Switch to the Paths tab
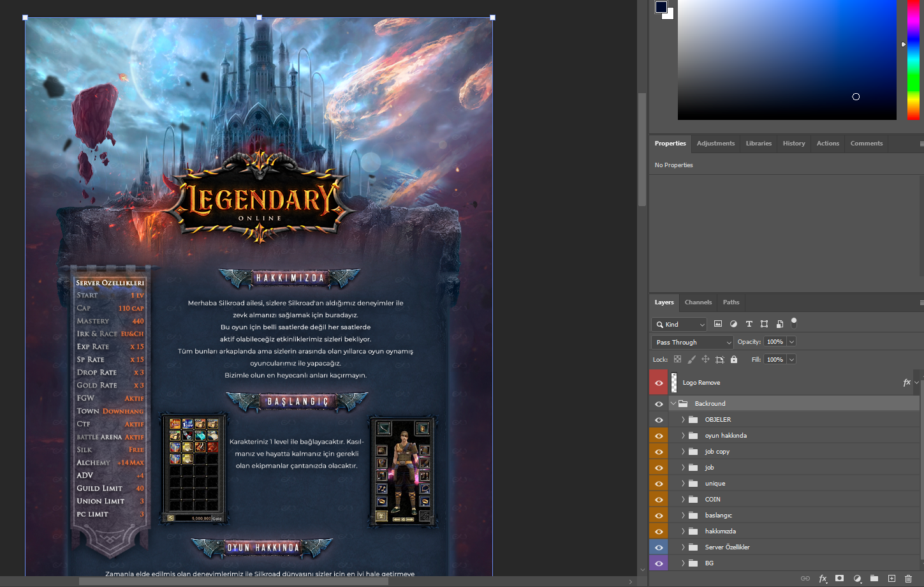Screen dimensions: 924x587 tap(731, 302)
